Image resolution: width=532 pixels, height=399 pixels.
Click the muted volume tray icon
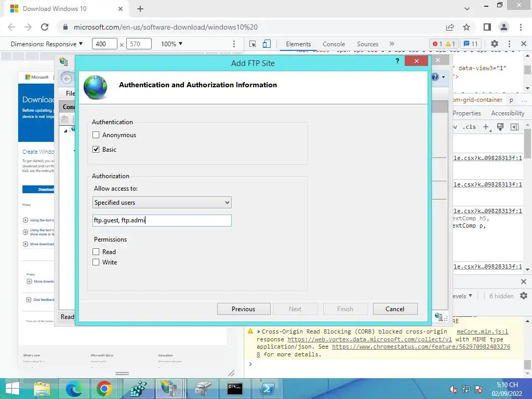453,389
